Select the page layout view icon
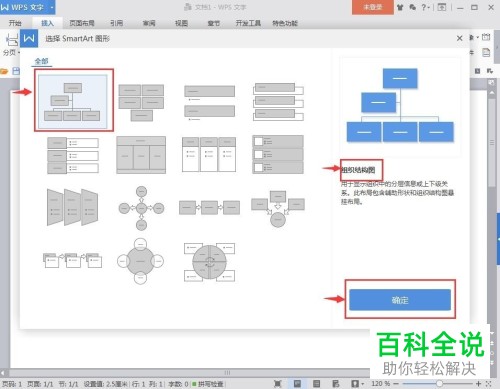 point(297,384)
